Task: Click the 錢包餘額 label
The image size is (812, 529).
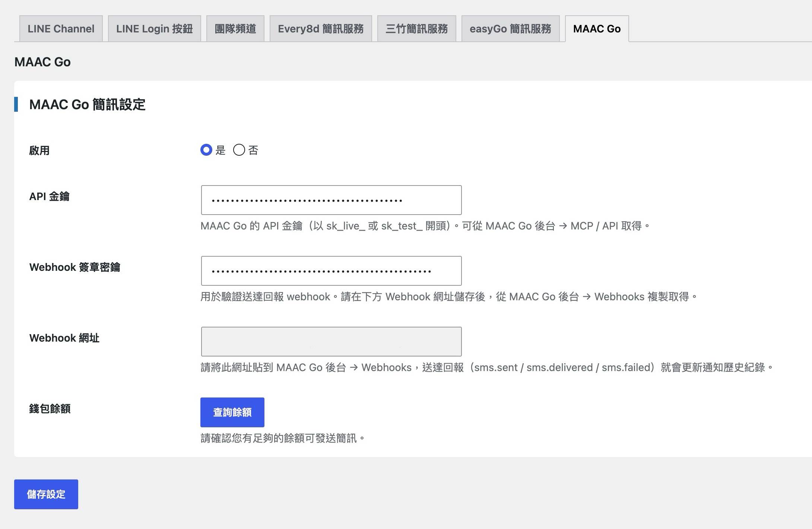Action: pos(50,409)
